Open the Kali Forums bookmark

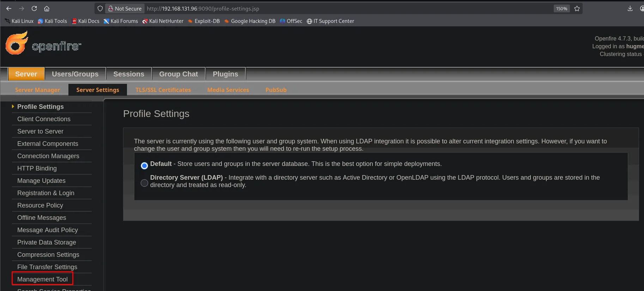coord(121,21)
